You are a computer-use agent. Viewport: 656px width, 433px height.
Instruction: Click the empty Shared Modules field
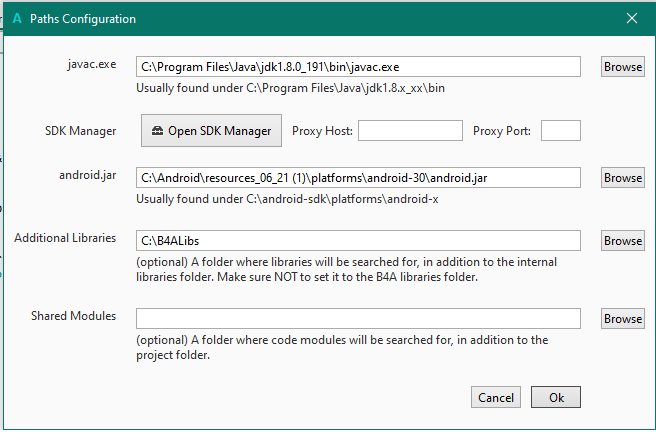(358, 318)
